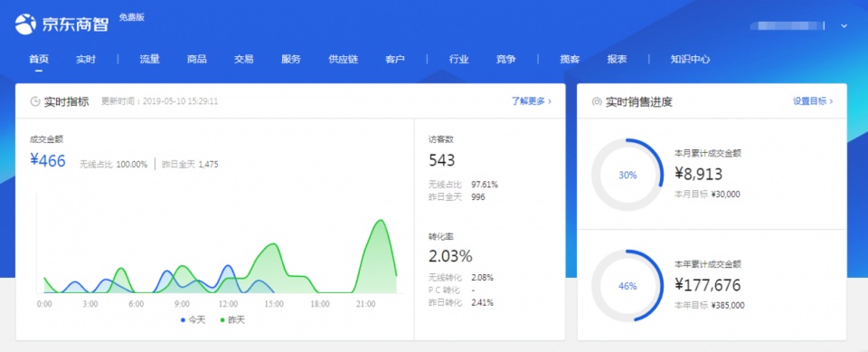Open the 知识中心 tab
This screenshot has width=868, height=352.
click(x=690, y=60)
